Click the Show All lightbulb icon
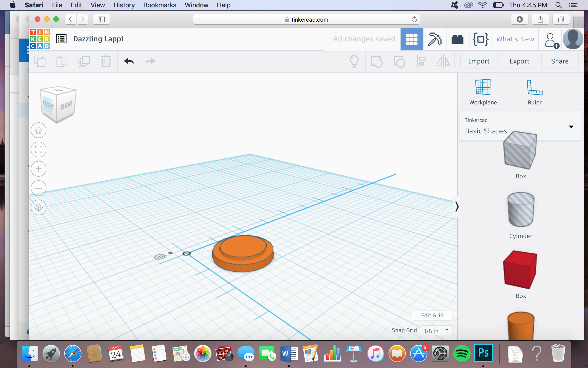Screen dimensions: 588x368 354,61
